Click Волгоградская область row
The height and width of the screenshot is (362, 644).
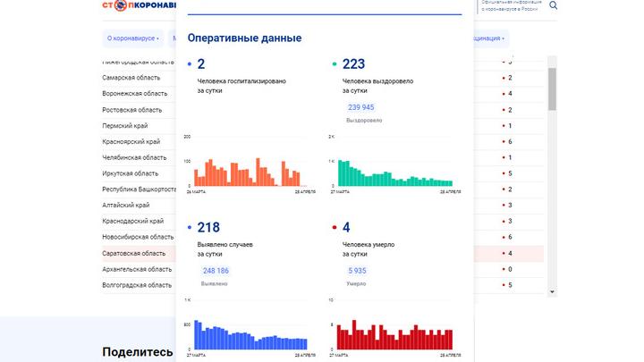pos(137,285)
